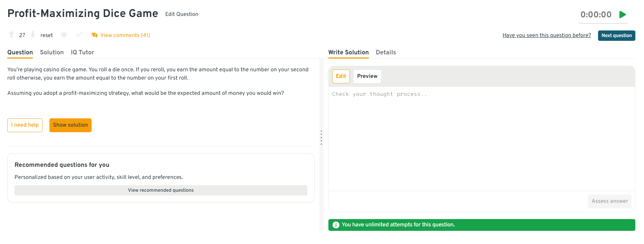Click the info icon in green banner
This screenshot has width=644, height=244.
(x=336, y=225)
